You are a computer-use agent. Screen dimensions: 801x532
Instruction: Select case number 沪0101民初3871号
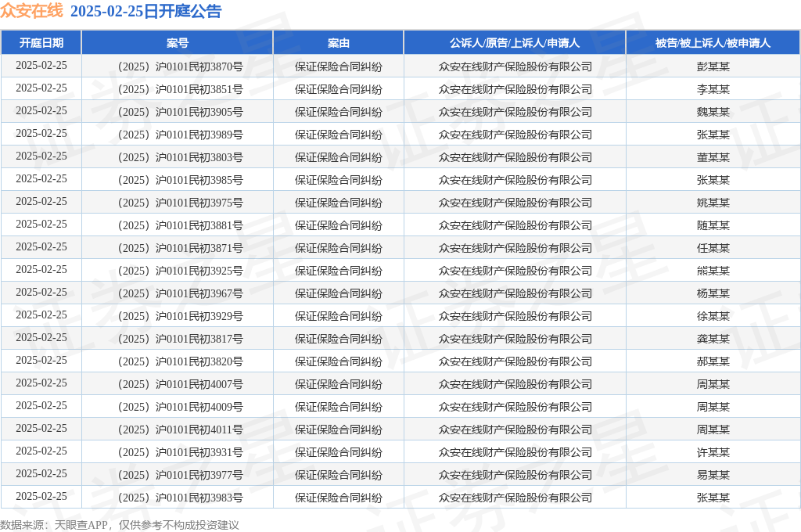(181, 248)
